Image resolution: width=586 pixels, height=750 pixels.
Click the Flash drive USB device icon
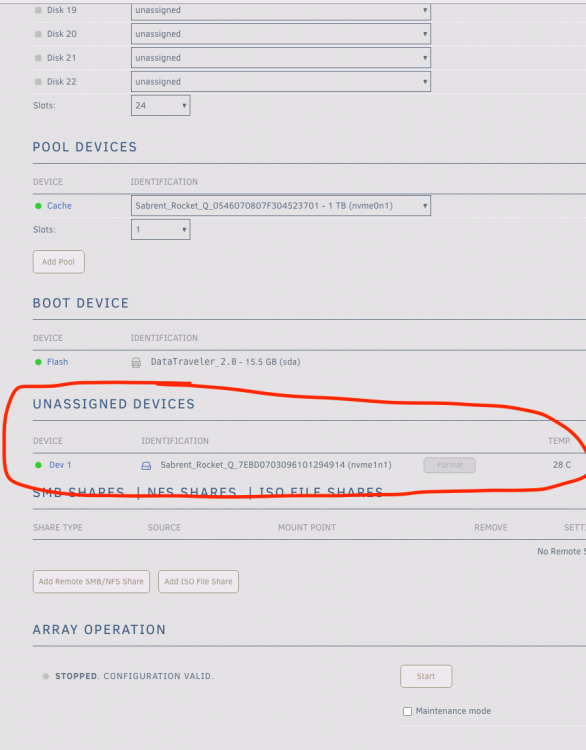[136, 362]
